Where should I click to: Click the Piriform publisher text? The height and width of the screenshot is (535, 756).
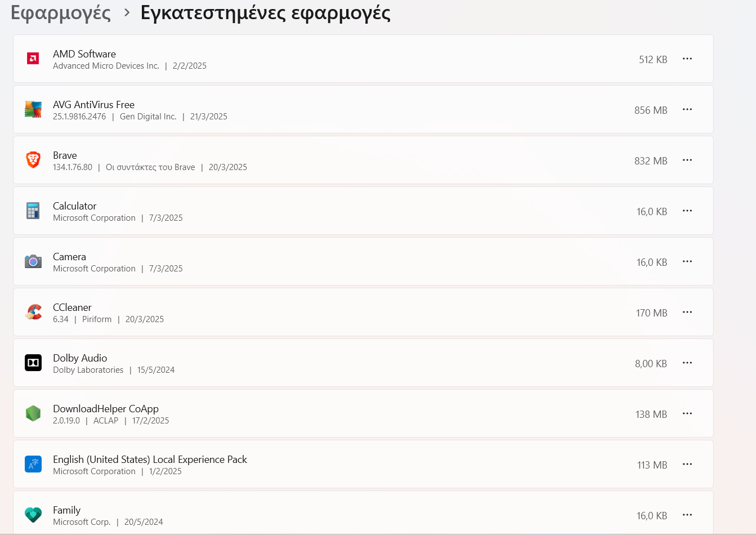tap(97, 319)
